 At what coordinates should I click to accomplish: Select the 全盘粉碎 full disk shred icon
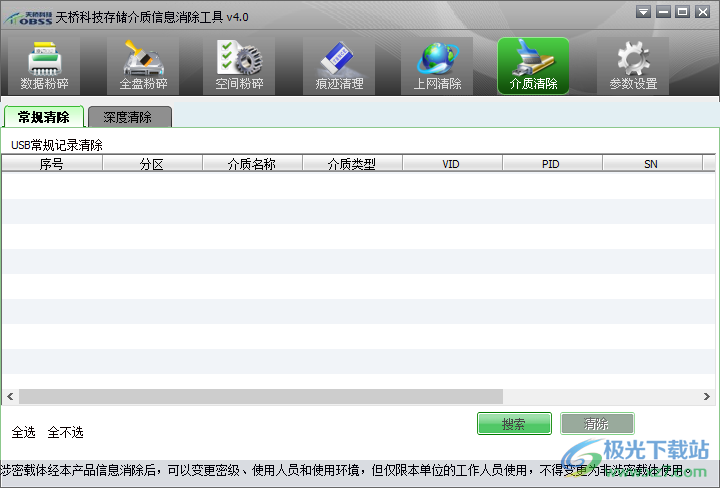click(x=143, y=66)
